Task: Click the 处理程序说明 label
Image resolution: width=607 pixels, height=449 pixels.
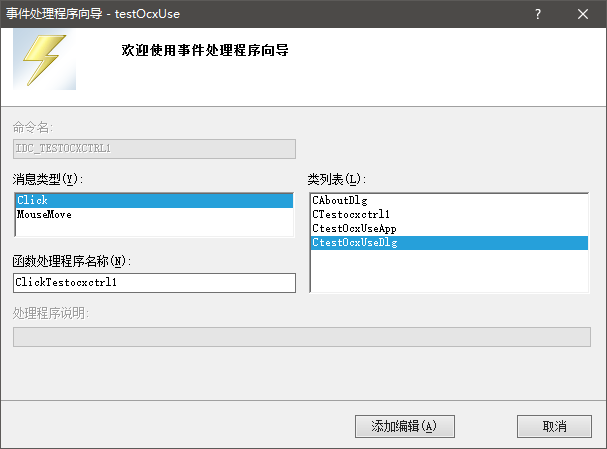Action: click(x=50, y=313)
